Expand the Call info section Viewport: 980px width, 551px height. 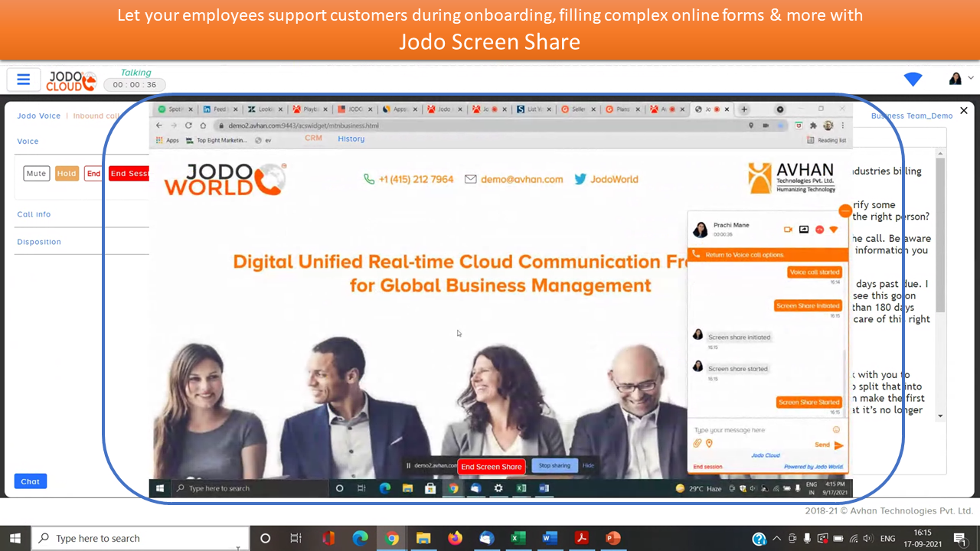34,214
